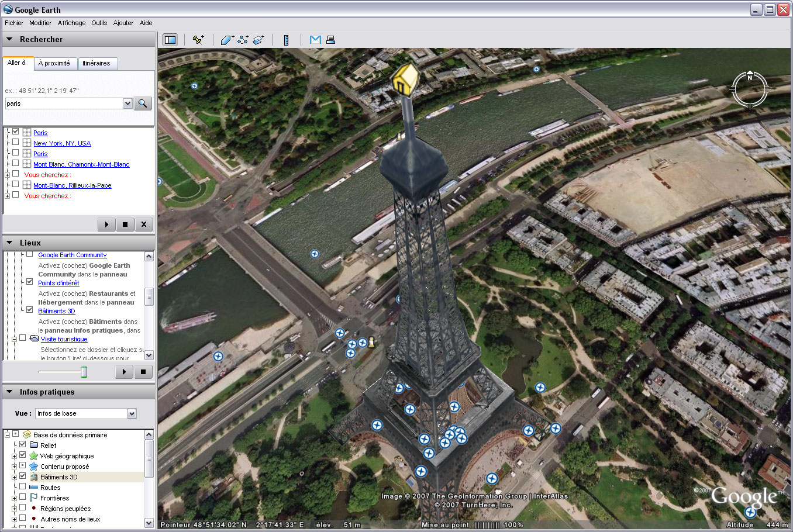793x532 pixels.
Task: Collapse Base de données primaire tree
Action: click(8, 435)
